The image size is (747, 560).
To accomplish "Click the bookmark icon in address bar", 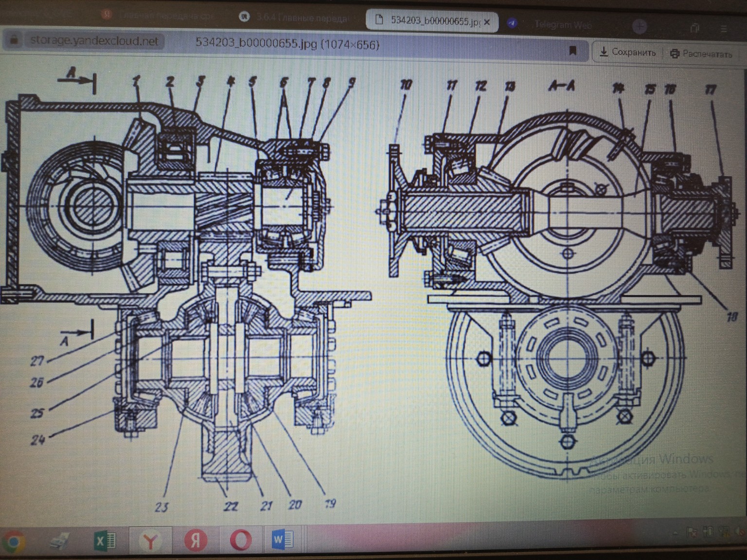I will (x=573, y=50).
